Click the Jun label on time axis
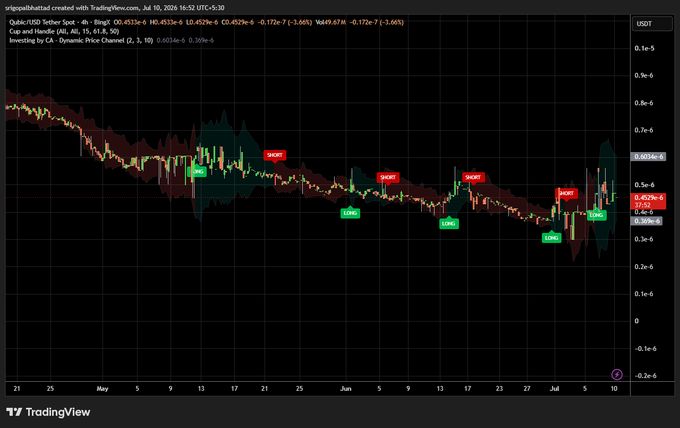The image size is (680, 428). point(346,389)
